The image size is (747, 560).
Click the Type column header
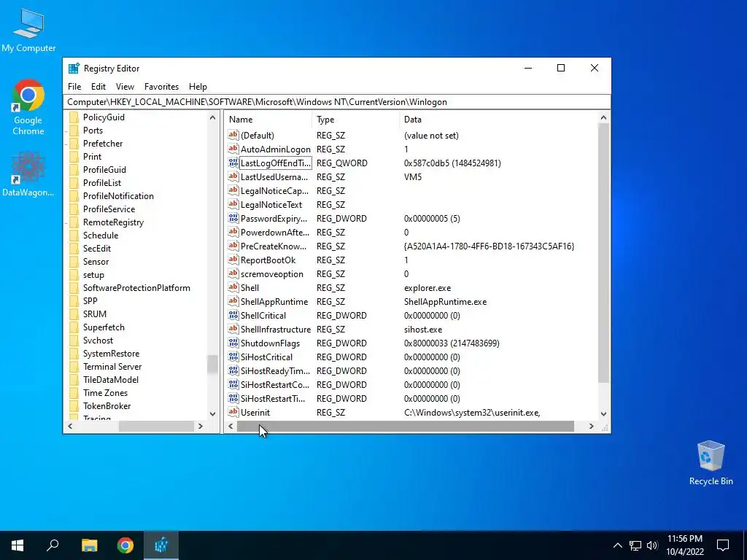(x=356, y=120)
